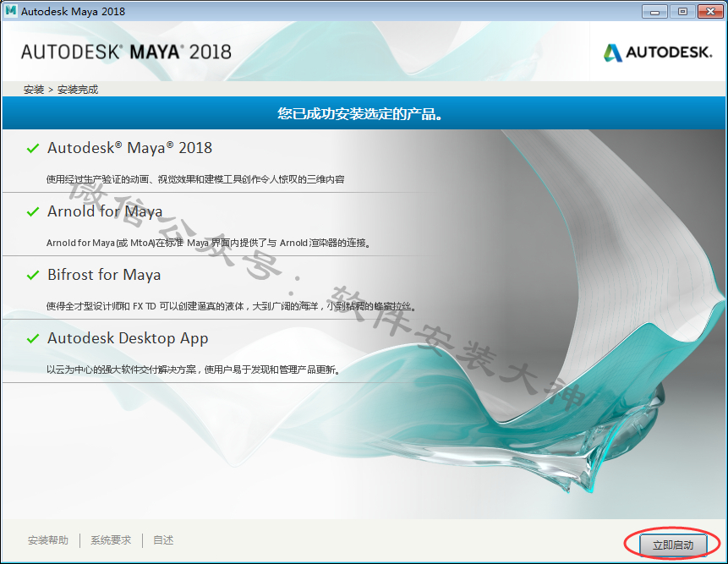This screenshot has height=564, width=728.
Task: Select the Autodesk Desktop App product title
Action: (x=128, y=338)
